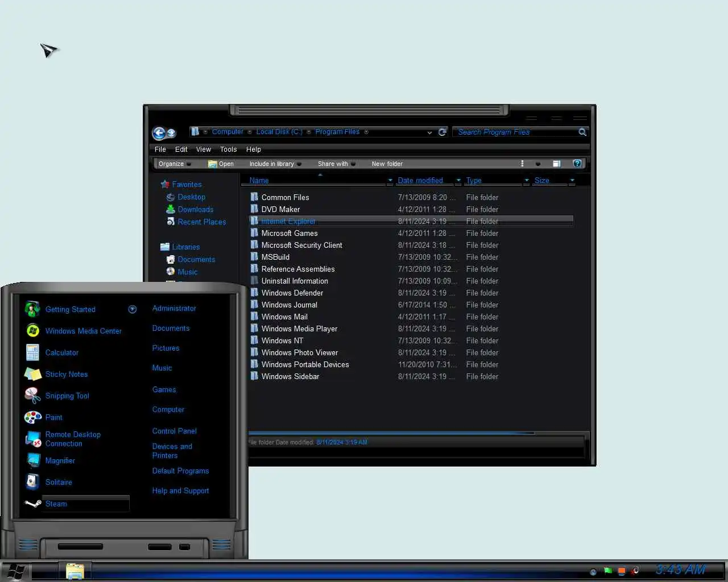Click the forward navigation arrow in Explorer
The image size is (728, 582).
tap(171, 134)
